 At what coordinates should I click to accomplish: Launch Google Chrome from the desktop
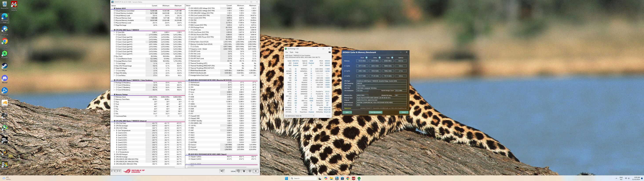tap(4, 43)
